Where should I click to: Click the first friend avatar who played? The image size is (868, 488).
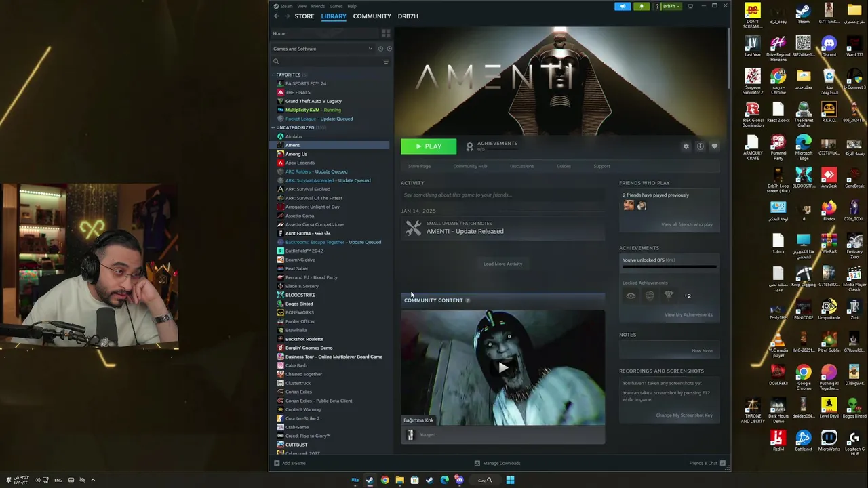[629, 206]
